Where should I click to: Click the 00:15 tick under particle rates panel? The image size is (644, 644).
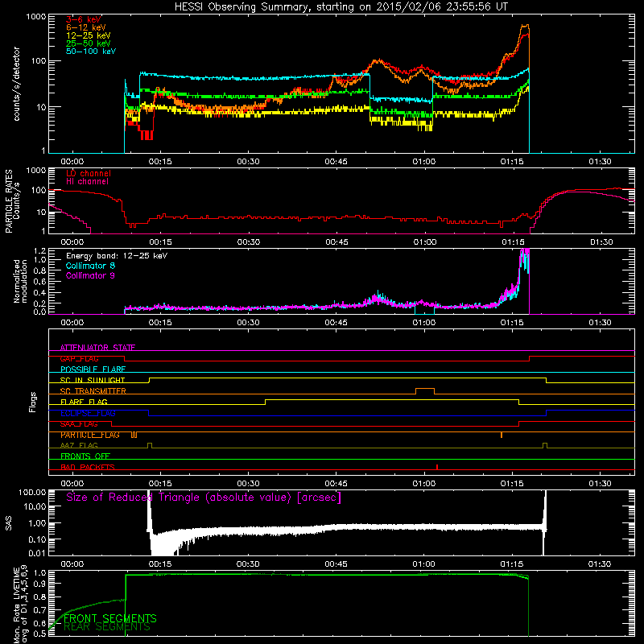(x=160, y=242)
